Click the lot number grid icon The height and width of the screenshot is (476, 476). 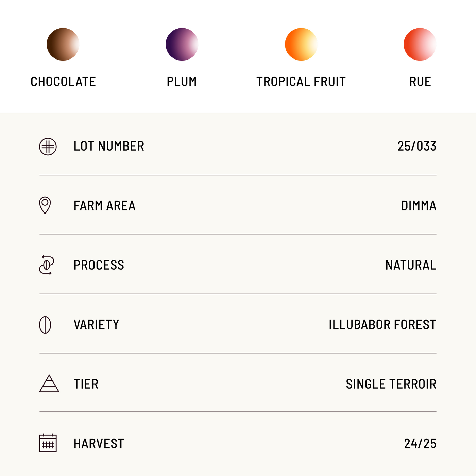[x=48, y=147]
